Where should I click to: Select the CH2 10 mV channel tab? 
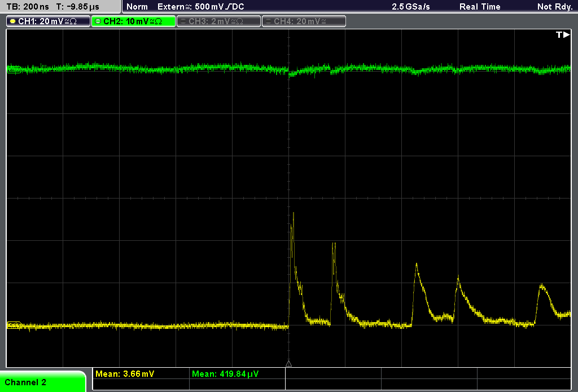(x=133, y=21)
